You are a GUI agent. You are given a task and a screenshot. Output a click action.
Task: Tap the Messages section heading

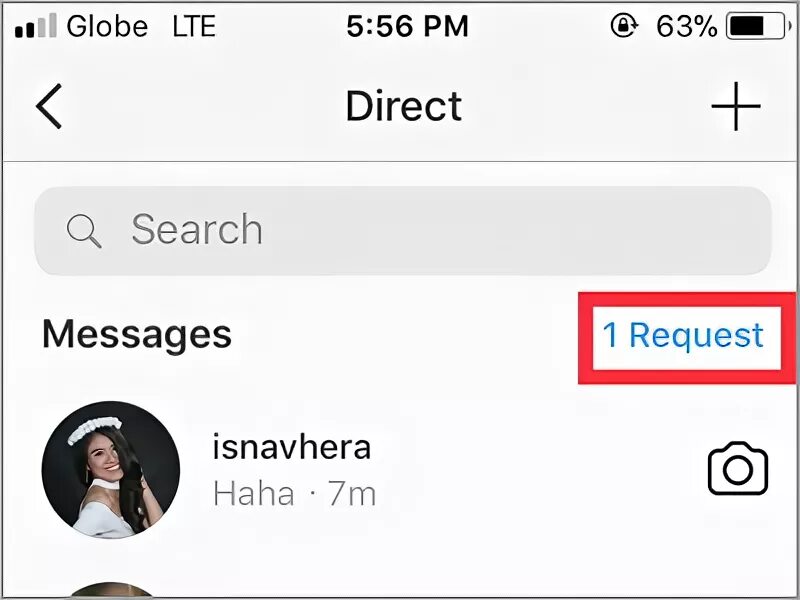tap(137, 335)
